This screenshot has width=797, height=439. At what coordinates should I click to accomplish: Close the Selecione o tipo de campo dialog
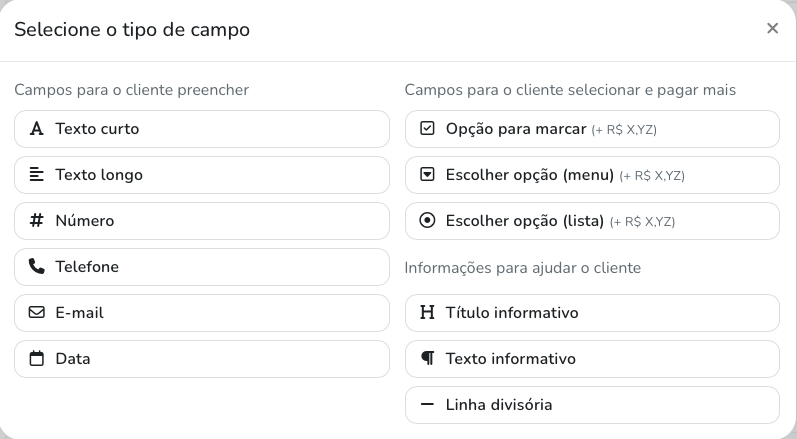click(772, 29)
